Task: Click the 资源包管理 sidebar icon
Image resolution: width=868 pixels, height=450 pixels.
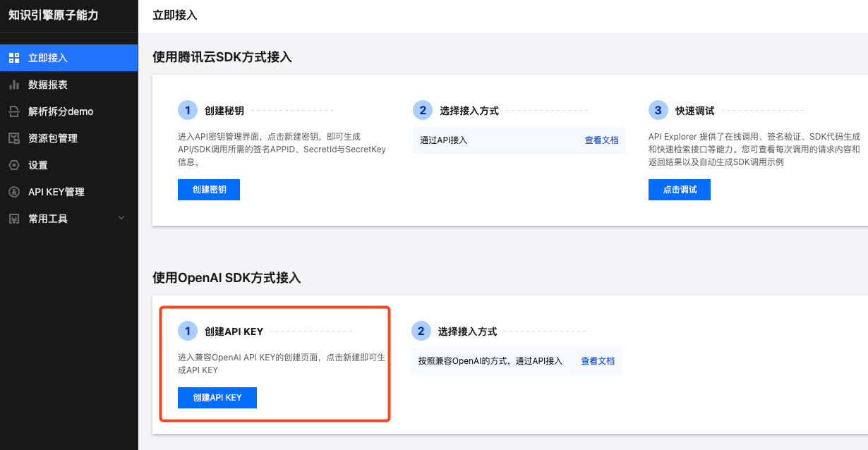Action: 14,138
